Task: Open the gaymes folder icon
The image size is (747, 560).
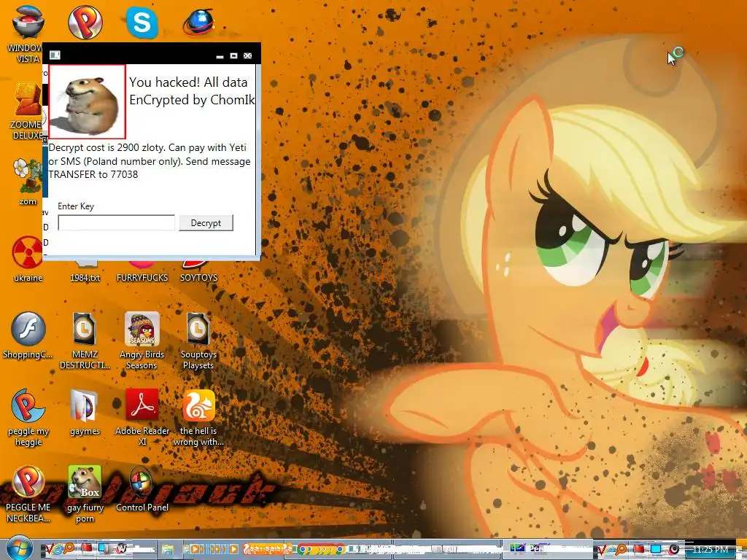Action: 85,405
